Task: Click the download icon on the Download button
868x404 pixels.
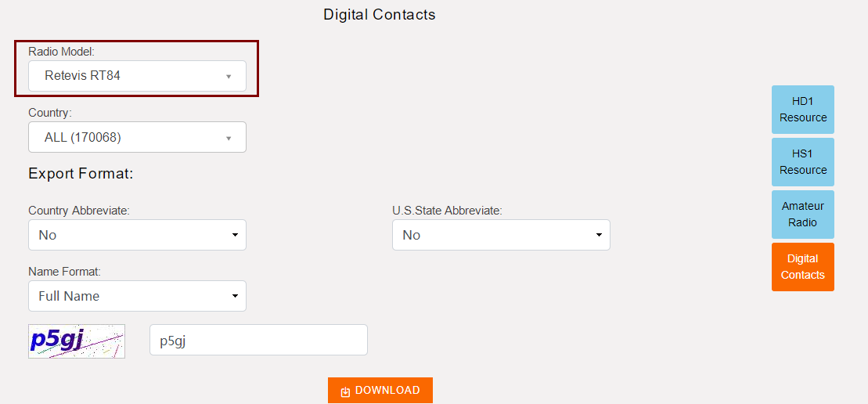Action: [x=345, y=391]
